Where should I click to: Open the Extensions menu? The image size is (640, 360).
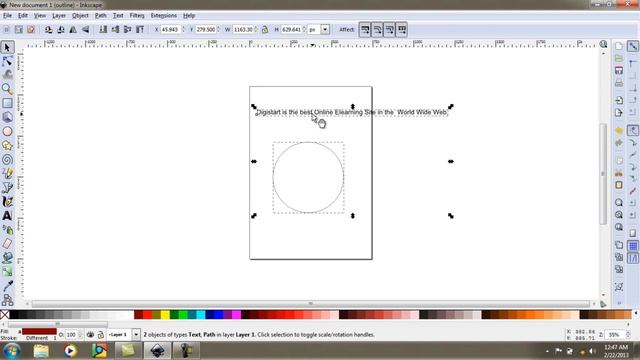click(164, 16)
